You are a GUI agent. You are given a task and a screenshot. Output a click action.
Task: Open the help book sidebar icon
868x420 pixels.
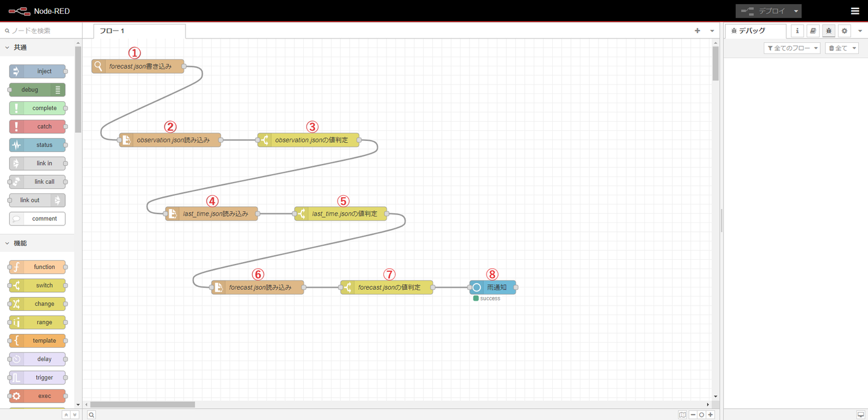click(813, 31)
